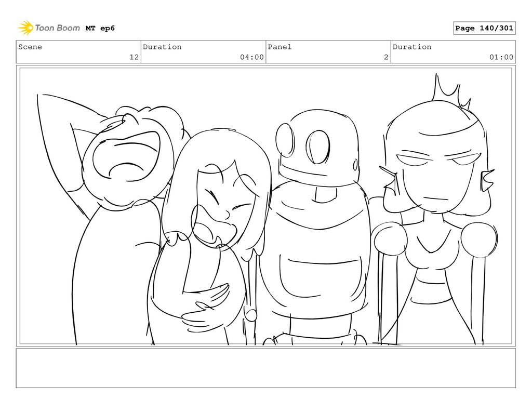Select the panel duration value '01:00'

(501, 57)
